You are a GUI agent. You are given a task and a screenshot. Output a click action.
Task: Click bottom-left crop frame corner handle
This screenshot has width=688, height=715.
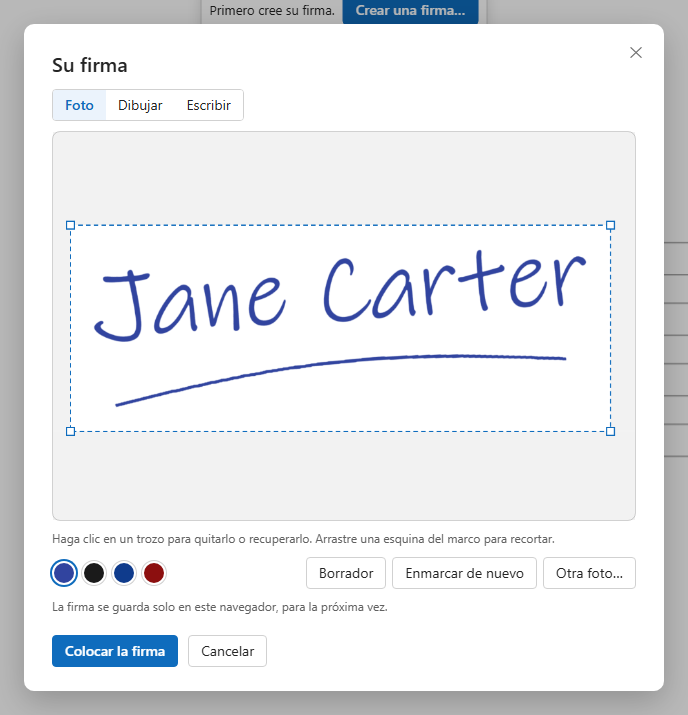(70, 431)
